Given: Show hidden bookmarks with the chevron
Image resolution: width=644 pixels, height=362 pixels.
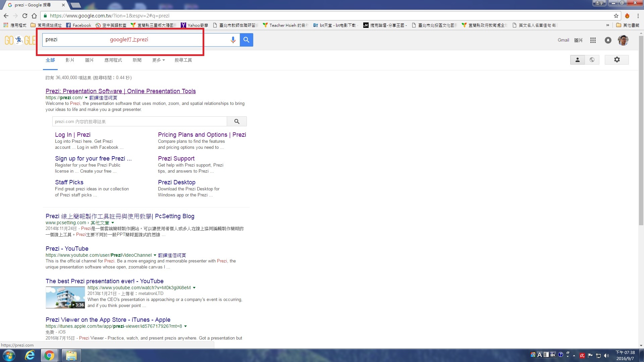Looking at the screenshot, I should [607, 25].
